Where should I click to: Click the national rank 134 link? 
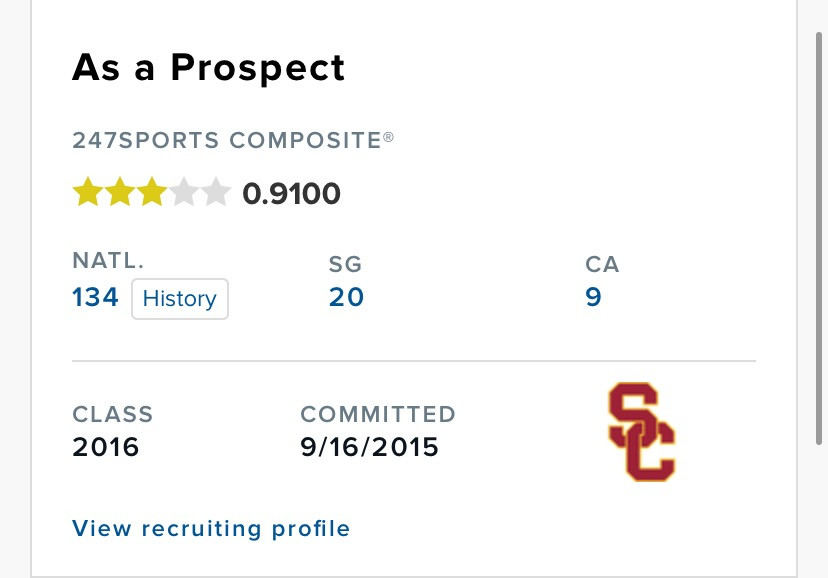coord(95,297)
